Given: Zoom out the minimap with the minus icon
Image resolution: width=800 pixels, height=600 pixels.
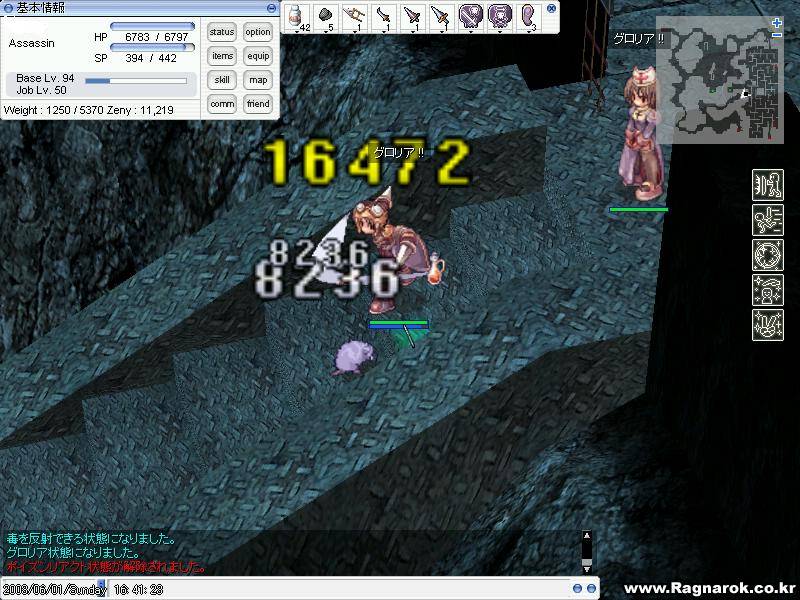Looking at the screenshot, I should [x=777, y=35].
